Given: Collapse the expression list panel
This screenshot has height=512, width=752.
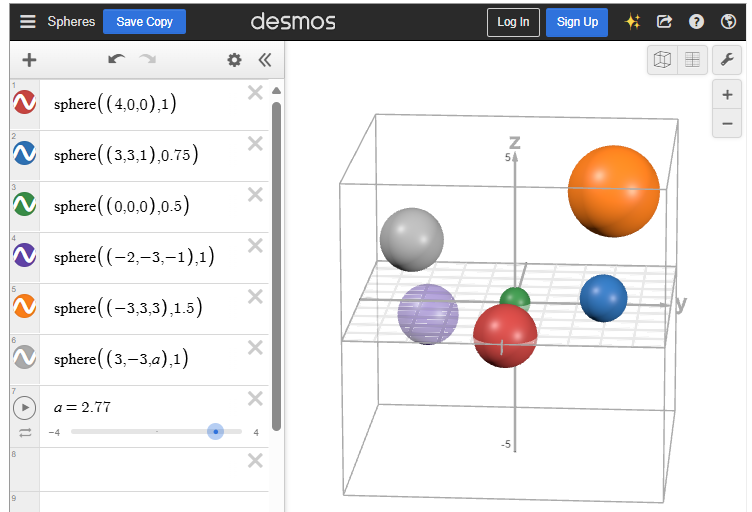Looking at the screenshot, I should coord(264,60).
